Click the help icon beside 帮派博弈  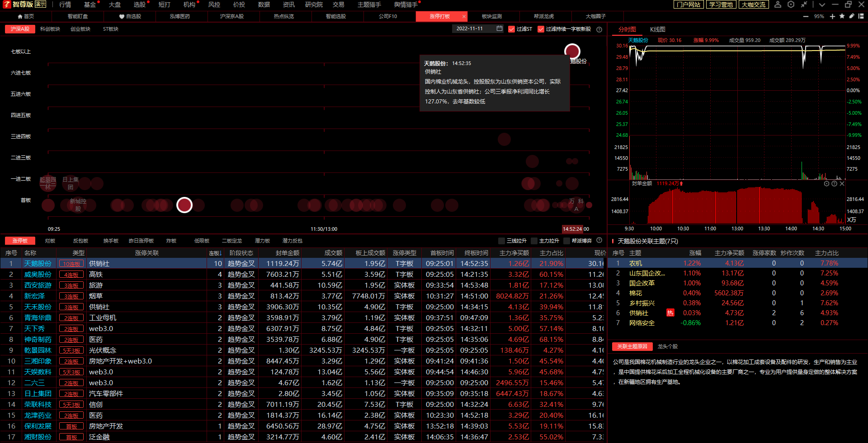(599, 240)
